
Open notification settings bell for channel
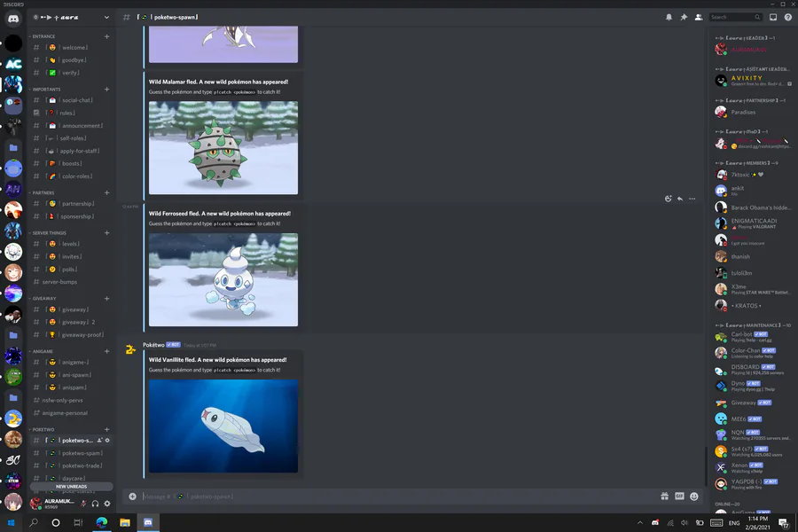tap(669, 18)
